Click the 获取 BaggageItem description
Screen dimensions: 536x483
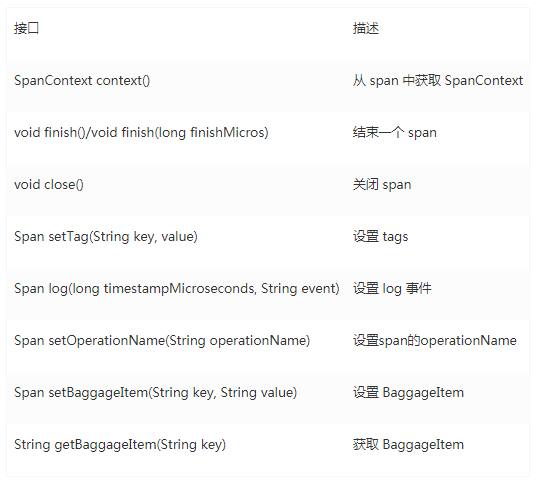click(408, 444)
